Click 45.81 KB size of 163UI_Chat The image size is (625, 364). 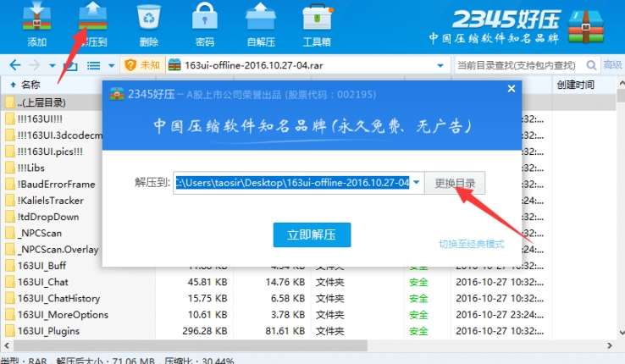tap(207, 282)
